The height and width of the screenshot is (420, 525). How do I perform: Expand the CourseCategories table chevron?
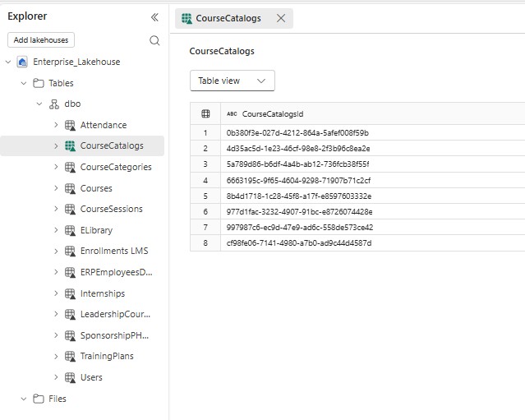pos(56,167)
